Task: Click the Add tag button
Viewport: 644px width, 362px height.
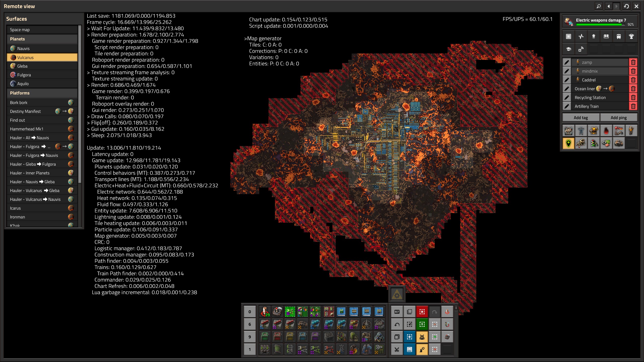Action: 581,118
